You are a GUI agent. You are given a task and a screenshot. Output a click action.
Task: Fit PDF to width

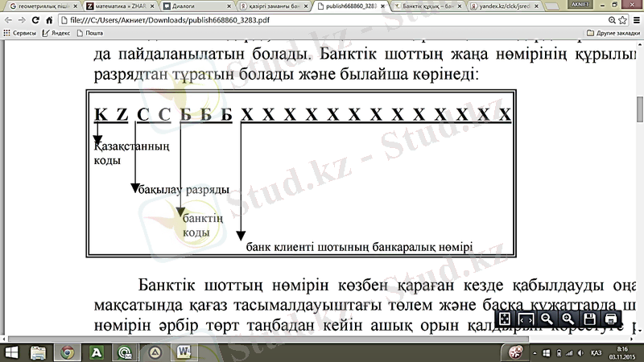[526, 319]
